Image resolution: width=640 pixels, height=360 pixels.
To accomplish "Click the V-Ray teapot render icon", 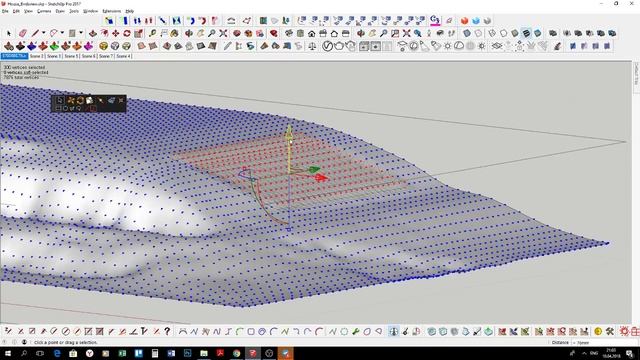I will (339, 46).
